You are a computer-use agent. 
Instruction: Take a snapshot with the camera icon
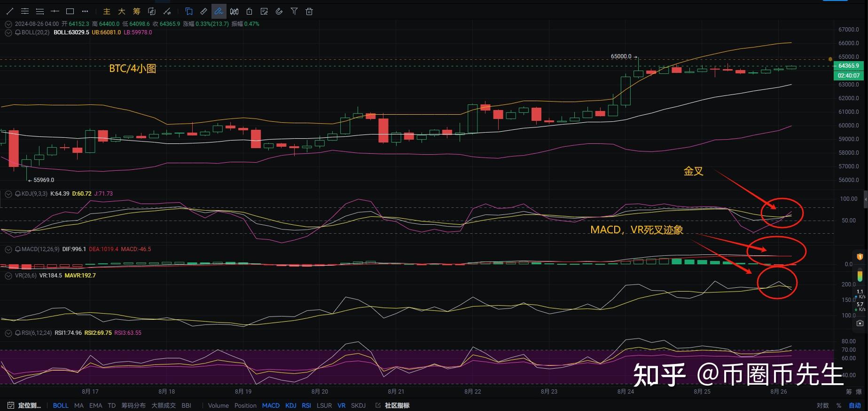[x=860, y=323]
